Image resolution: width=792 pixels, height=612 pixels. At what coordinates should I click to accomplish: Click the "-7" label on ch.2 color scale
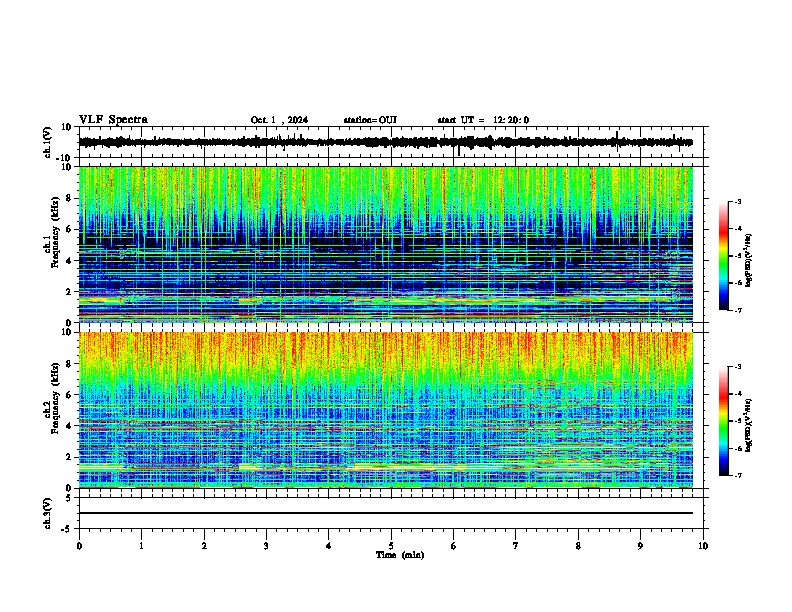(738, 475)
